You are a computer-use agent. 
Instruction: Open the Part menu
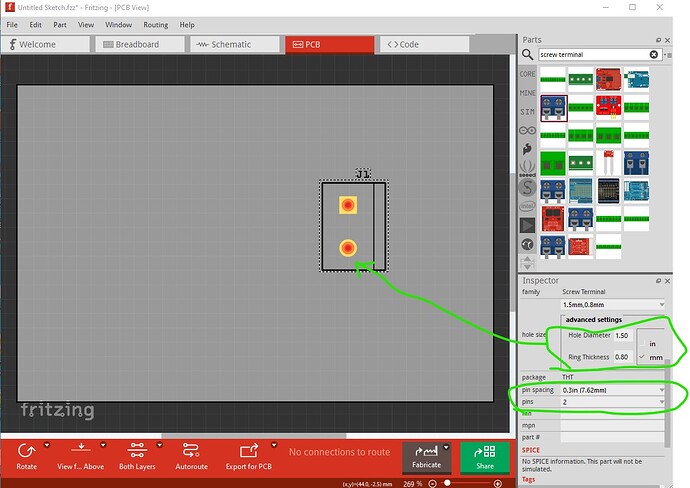(60, 25)
